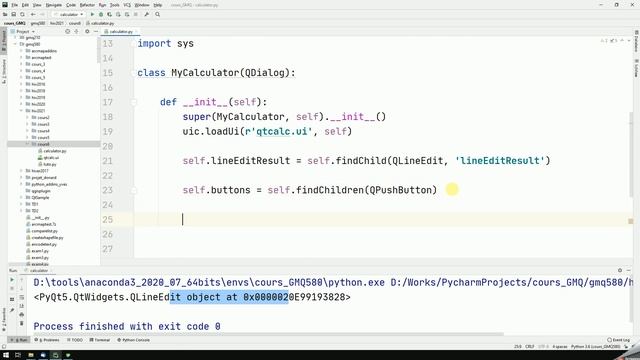Close the calculator.py editor tab
This screenshot has height=360, width=640.
coord(137,31)
